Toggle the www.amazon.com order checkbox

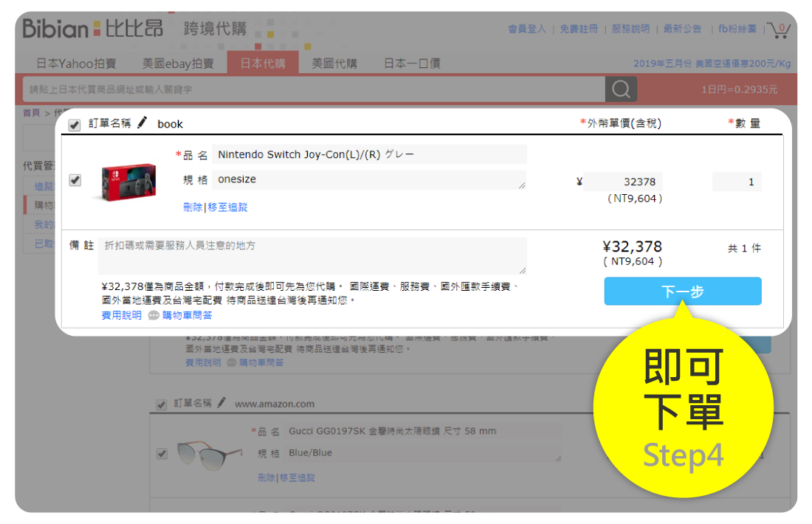tap(162, 404)
